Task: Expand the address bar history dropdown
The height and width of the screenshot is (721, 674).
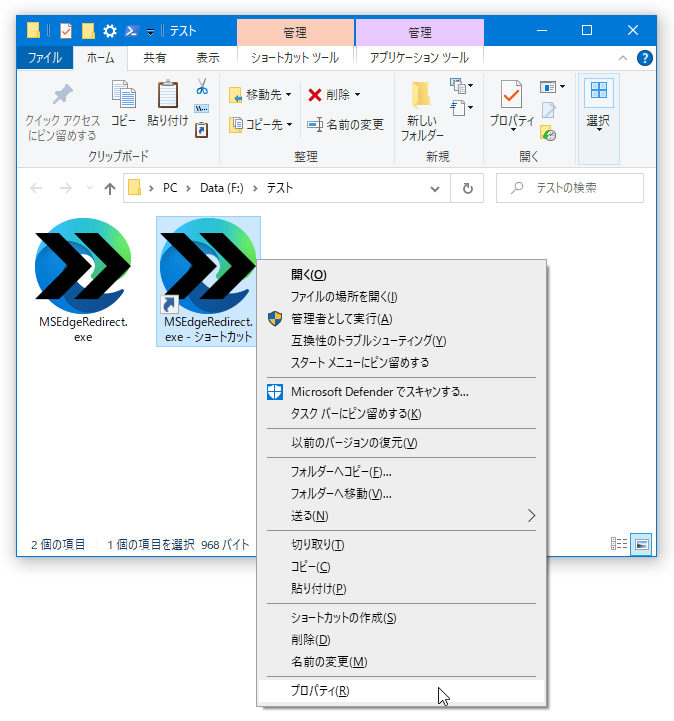Action: click(435, 189)
